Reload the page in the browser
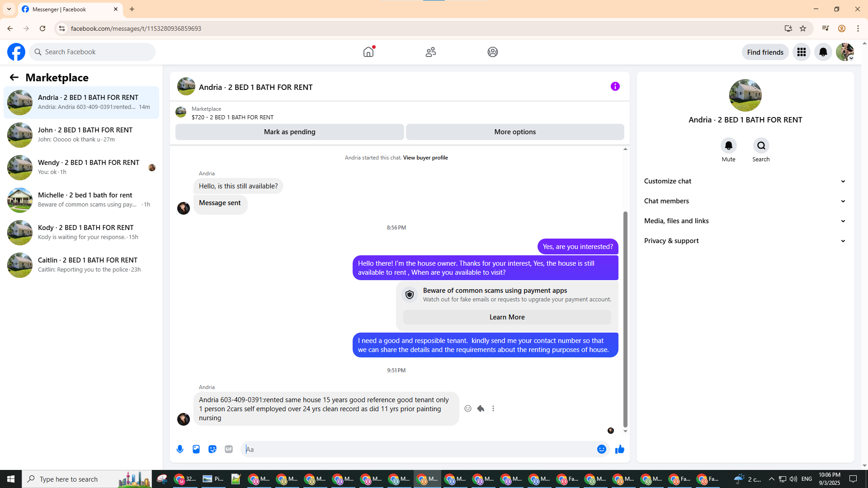 click(42, 28)
